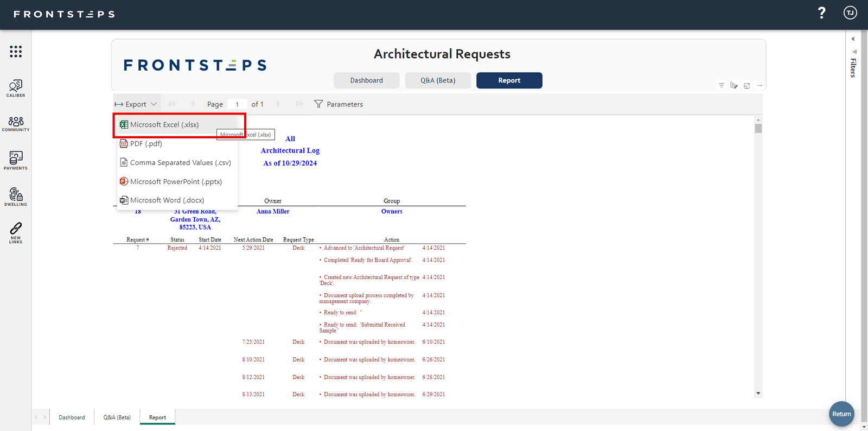The height and width of the screenshot is (431, 868).
Task: Open the Export dropdown
Action: point(136,104)
